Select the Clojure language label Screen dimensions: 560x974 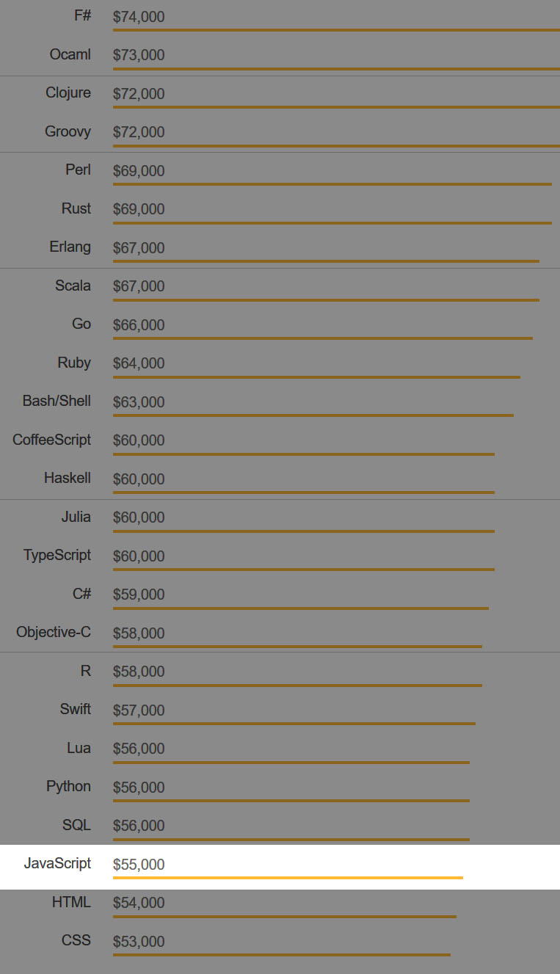click(x=68, y=92)
